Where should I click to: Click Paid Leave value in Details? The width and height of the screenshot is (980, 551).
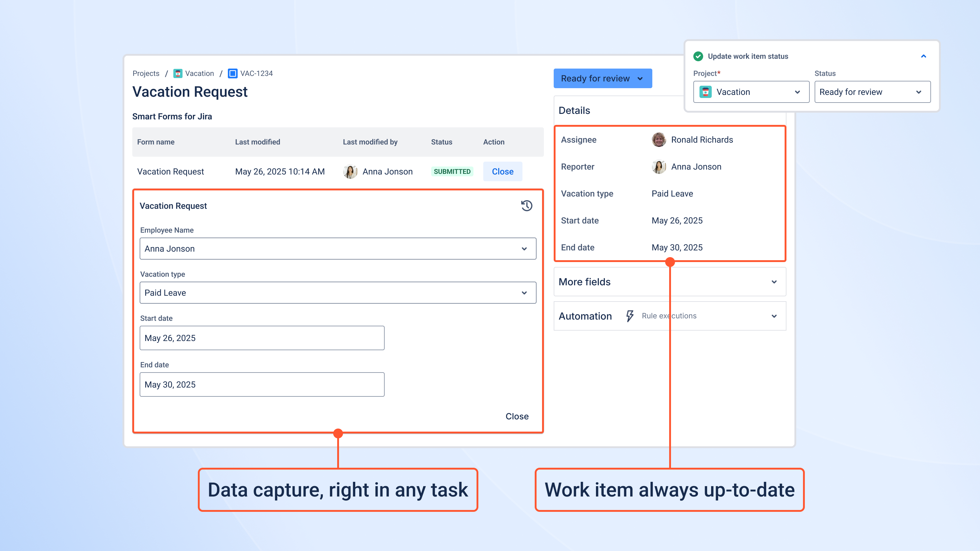pyautogui.click(x=672, y=193)
